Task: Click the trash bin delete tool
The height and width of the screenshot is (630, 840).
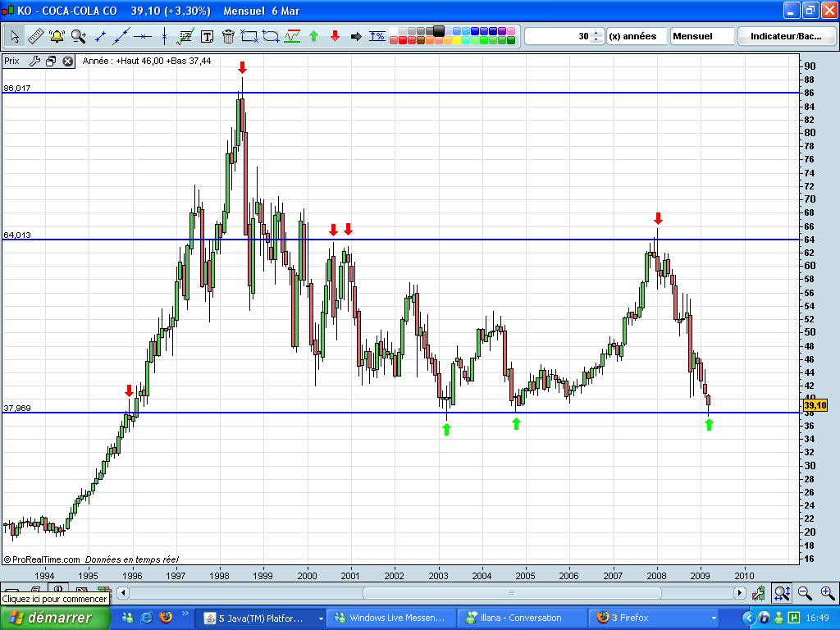Action: click(x=228, y=36)
